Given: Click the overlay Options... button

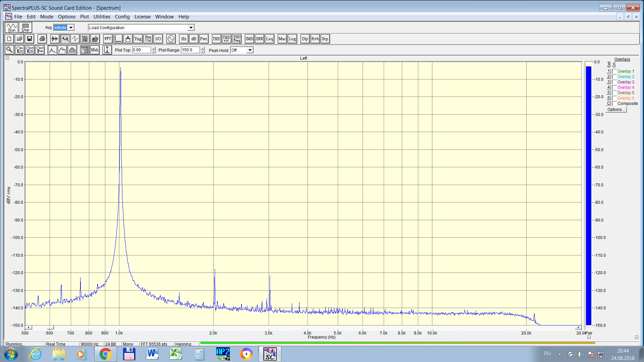Looking at the screenshot, I should tap(616, 110).
